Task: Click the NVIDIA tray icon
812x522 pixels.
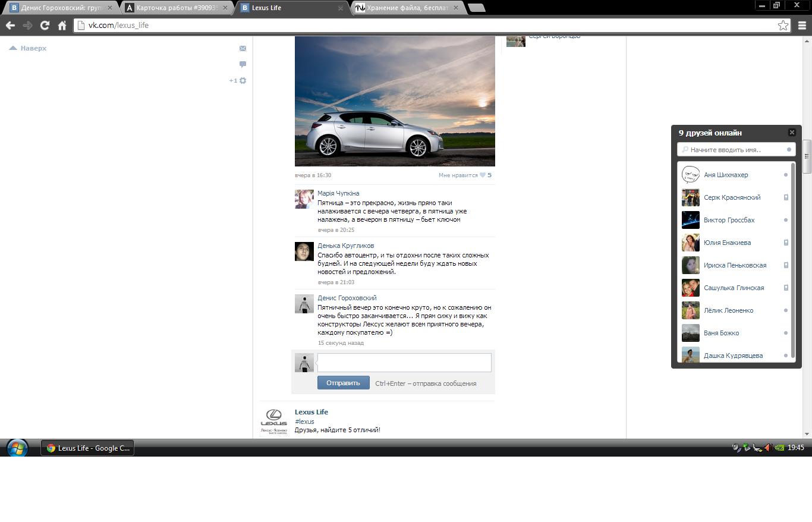Action: 779,448
